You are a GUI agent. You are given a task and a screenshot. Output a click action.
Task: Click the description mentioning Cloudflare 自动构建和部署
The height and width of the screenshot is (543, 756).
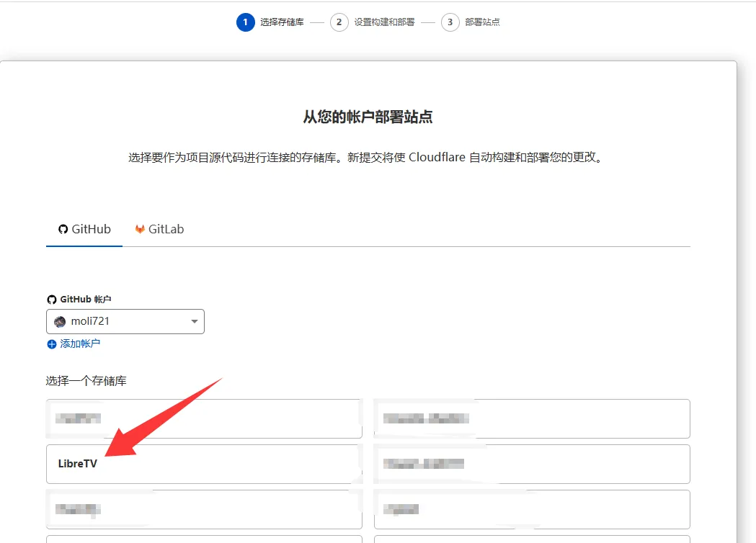(366, 158)
